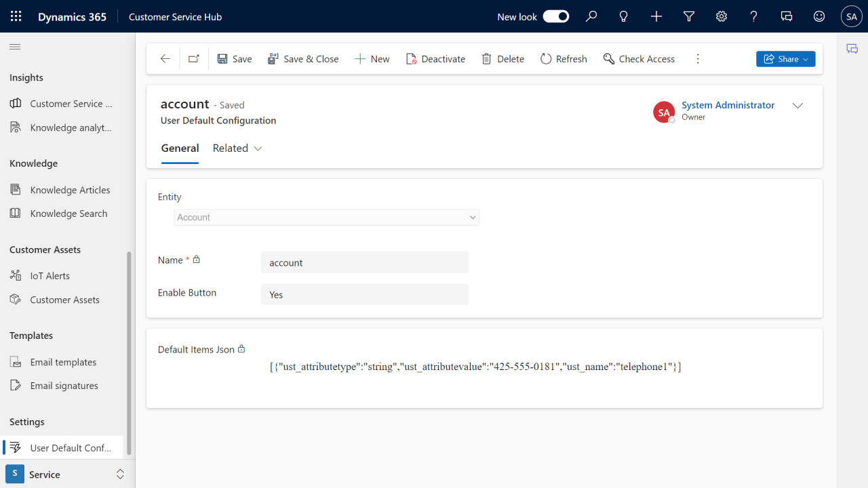Click Customer Service Hub app name
This screenshot has width=868, height=488.
tap(175, 17)
